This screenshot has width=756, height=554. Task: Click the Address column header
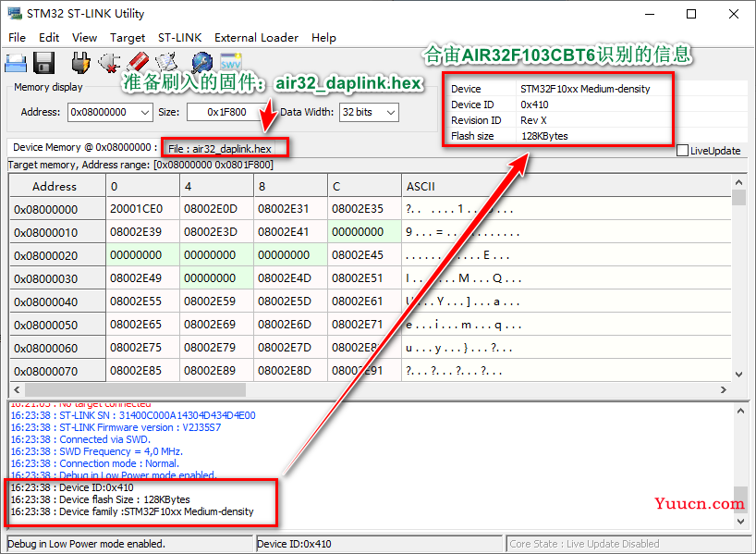click(x=58, y=186)
